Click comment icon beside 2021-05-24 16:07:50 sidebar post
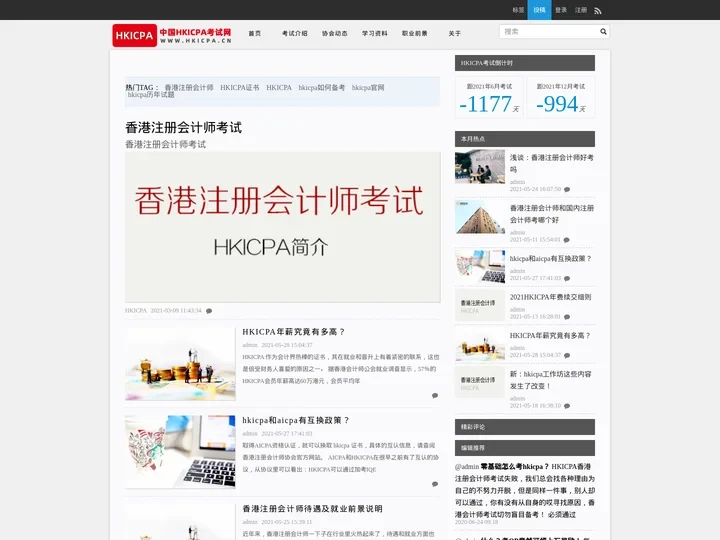 coord(567,189)
